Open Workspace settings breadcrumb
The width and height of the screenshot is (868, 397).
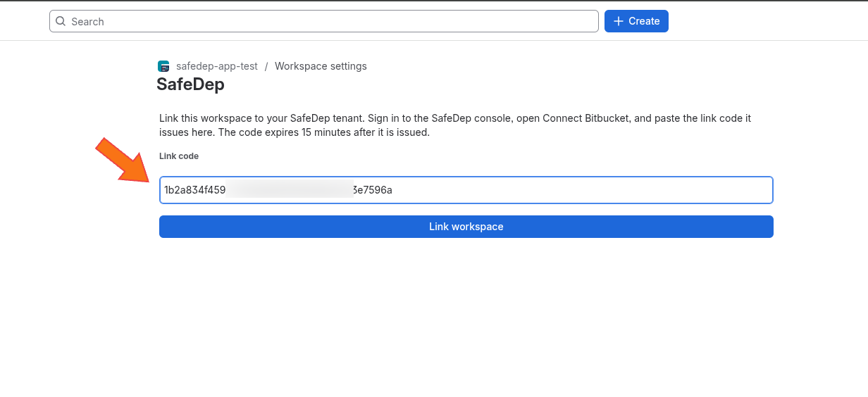tap(321, 66)
